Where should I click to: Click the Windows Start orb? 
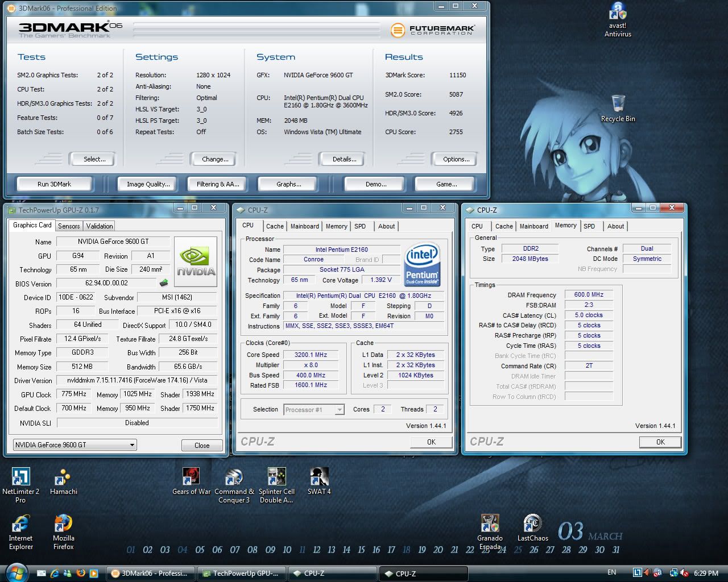[16, 572]
